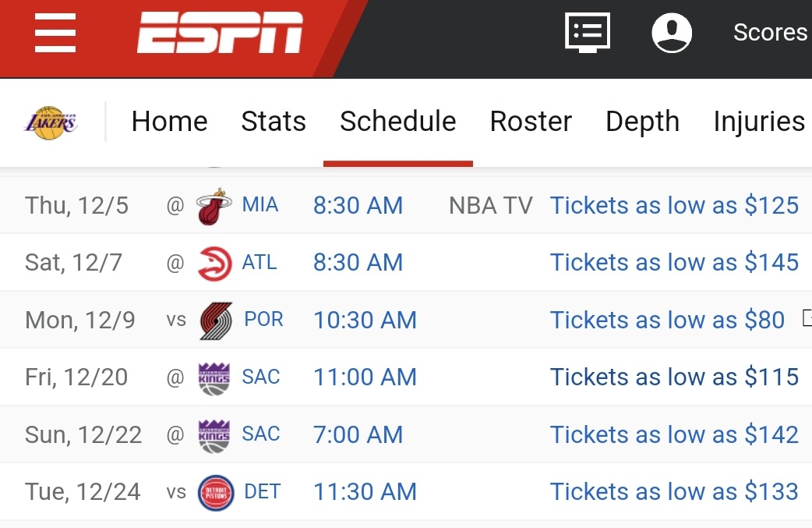Screen dimensions: 812x528
Task: Click the ESPN logo
Action: [221, 33]
